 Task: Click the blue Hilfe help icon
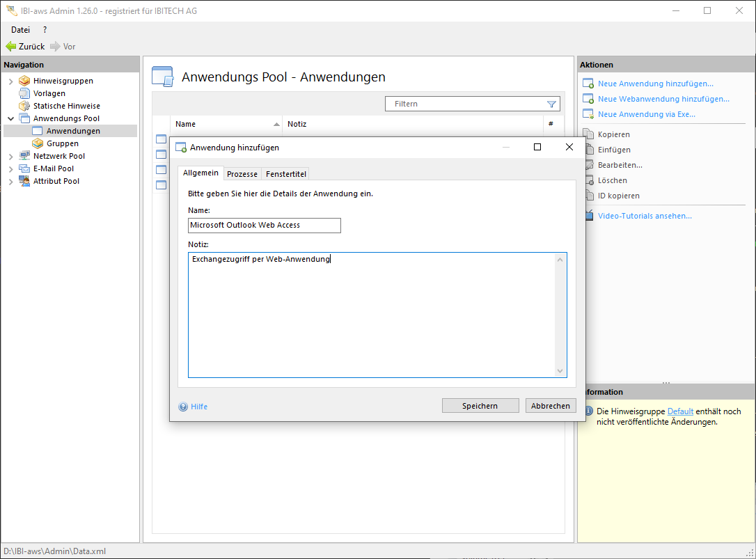coord(183,407)
